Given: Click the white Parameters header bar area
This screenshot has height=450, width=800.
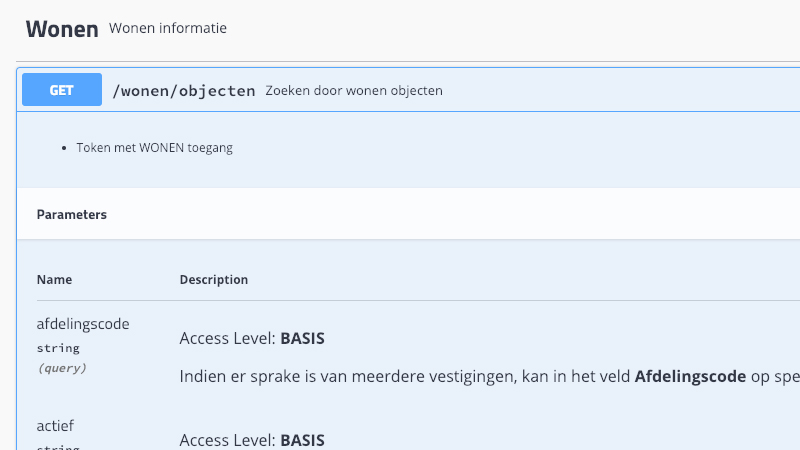Looking at the screenshot, I should [x=408, y=214].
